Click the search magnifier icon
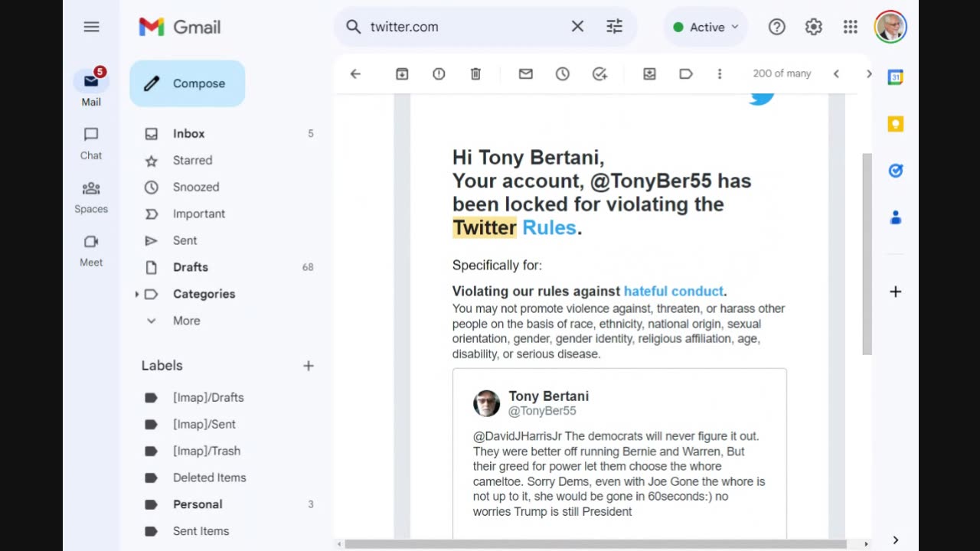This screenshot has height=551, width=980. (353, 27)
